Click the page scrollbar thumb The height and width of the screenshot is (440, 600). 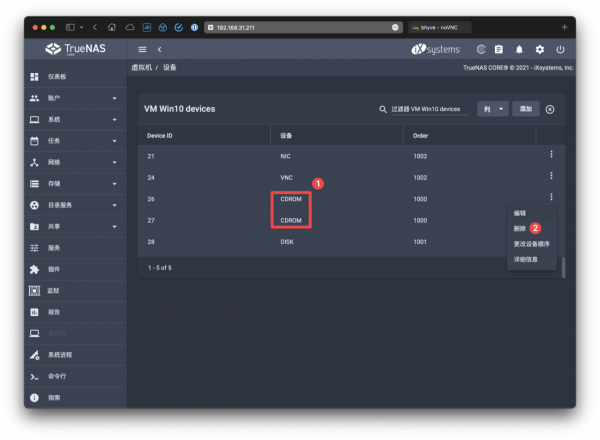(x=563, y=267)
